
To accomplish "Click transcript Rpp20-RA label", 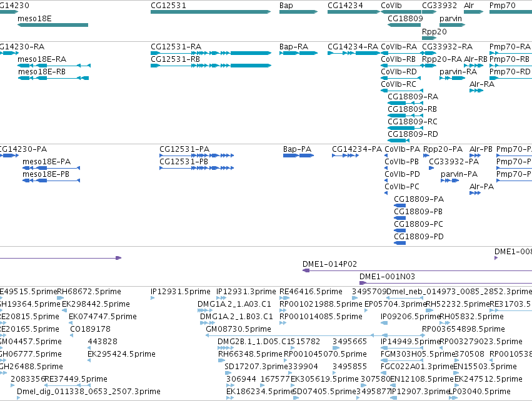I will point(442,59).
